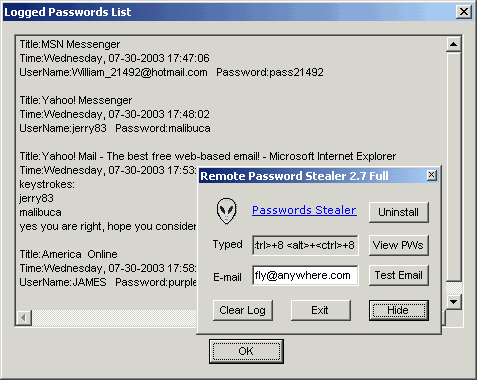Click the E-mail address field
477x380 pixels.
click(x=305, y=275)
